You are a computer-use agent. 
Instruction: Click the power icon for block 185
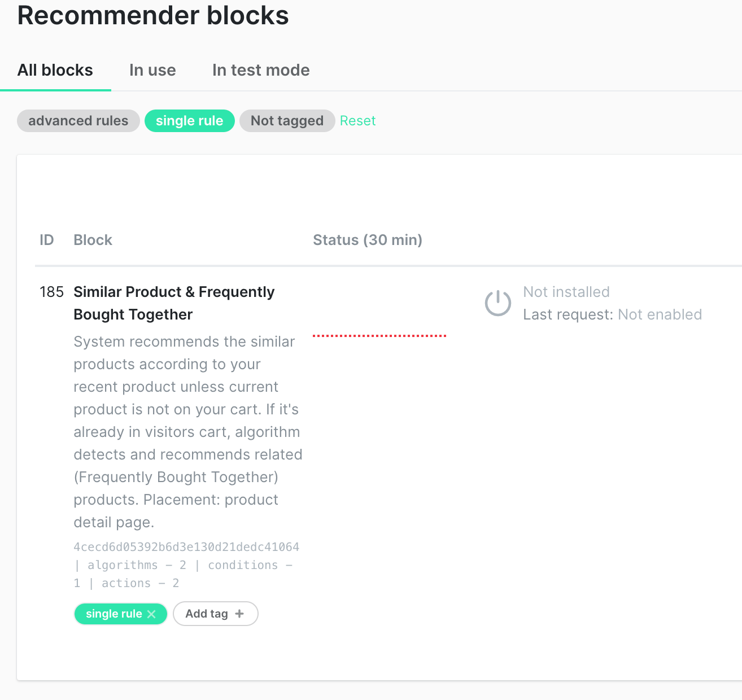498,303
